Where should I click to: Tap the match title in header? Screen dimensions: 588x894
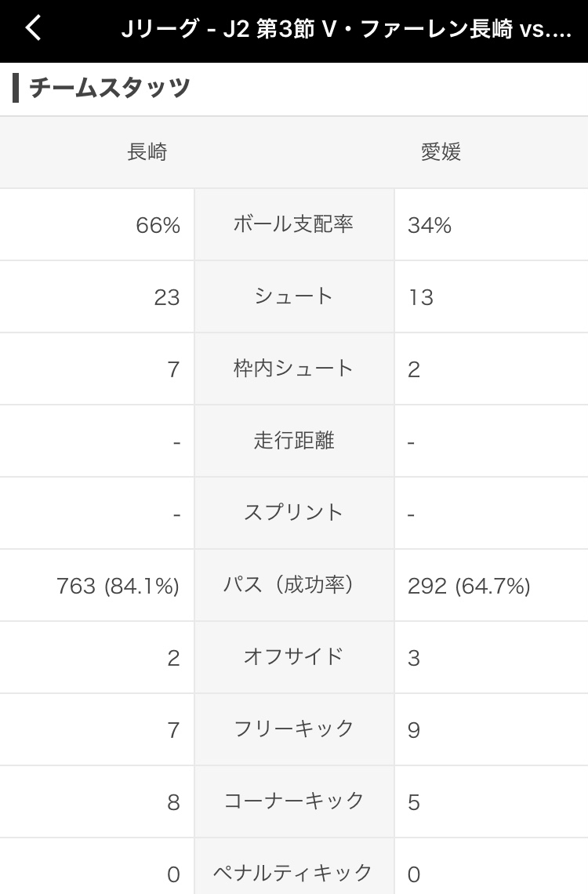point(346,30)
